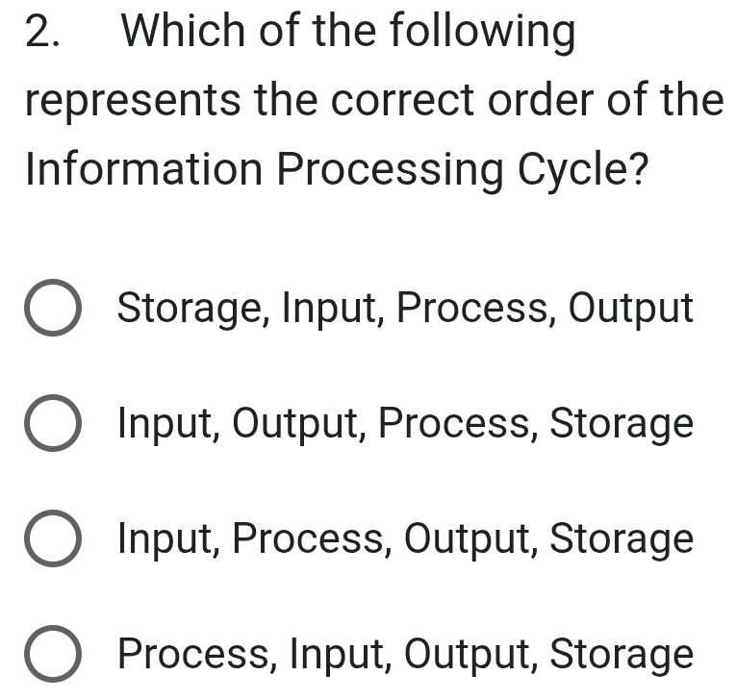Pick the 'Input, Process, Output, Storage' option label
736x700 pixels.
coord(404,539)
